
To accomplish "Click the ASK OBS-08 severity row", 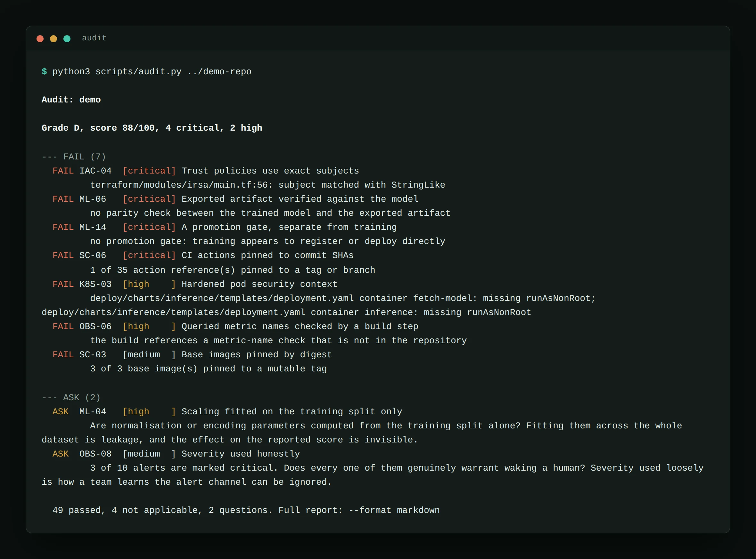I will point(176,454).
